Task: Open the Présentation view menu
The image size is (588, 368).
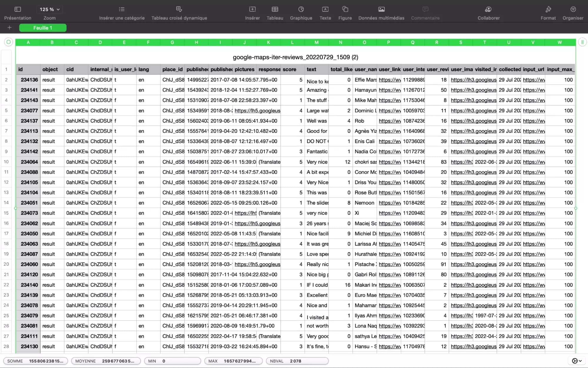Action: (x=18, y=13)
